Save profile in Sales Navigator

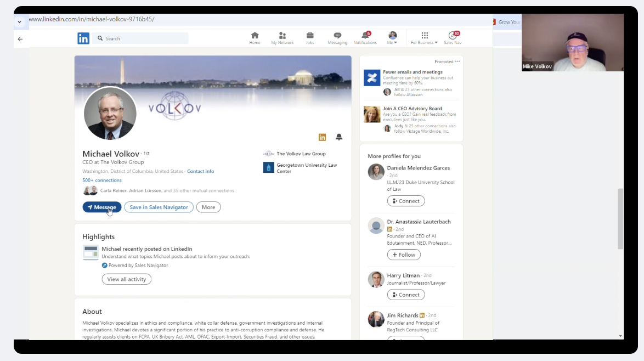tap(159, 207)
